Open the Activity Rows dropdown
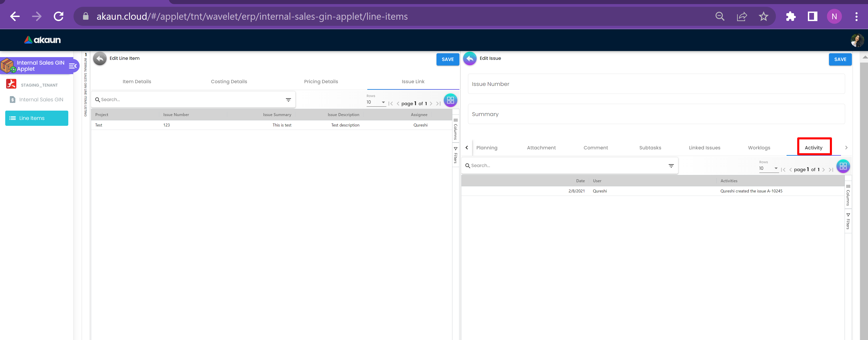This screenshot has width=868, height=340. (x=768, y=168)
